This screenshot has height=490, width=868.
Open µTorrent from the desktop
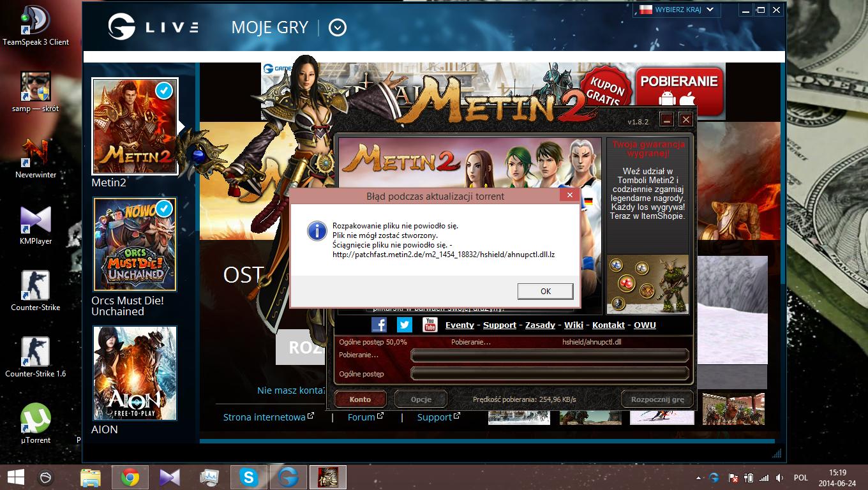click(36, 424)
